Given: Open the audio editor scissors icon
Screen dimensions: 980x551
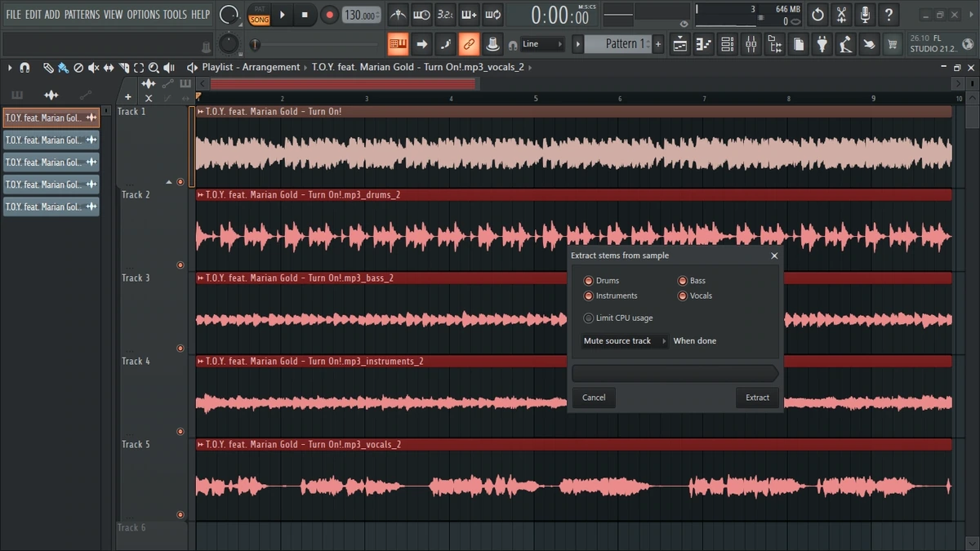Looking at the screenshot, I should pyautogui.click(x=841, y=15).
